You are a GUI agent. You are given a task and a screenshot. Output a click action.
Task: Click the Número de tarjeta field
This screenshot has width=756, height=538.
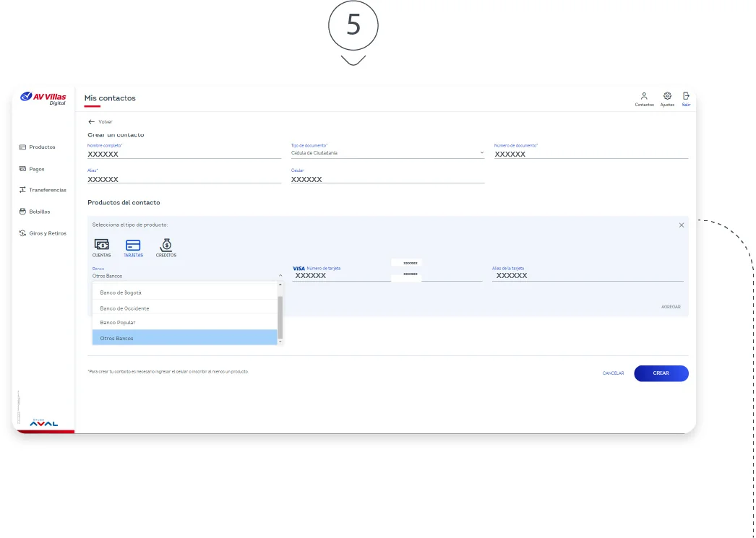(340, 276)
